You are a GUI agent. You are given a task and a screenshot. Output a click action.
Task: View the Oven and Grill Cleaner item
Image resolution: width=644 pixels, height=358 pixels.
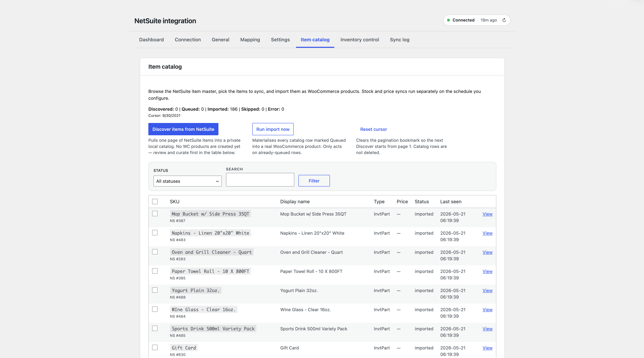tap(487, 252)
